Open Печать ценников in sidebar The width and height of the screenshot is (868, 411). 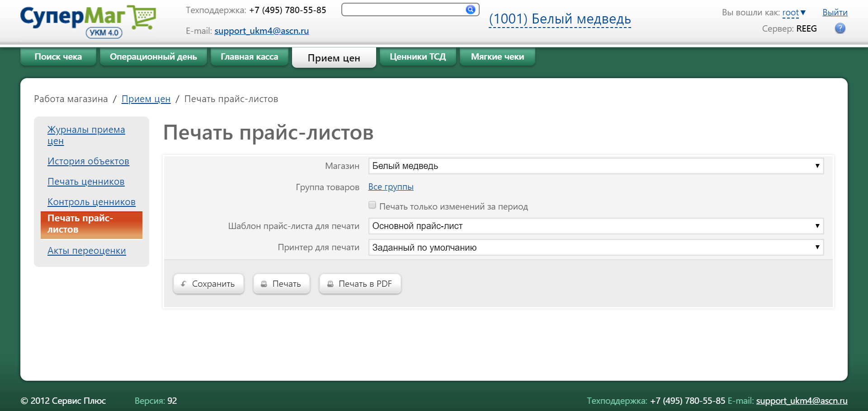(86, 182)
